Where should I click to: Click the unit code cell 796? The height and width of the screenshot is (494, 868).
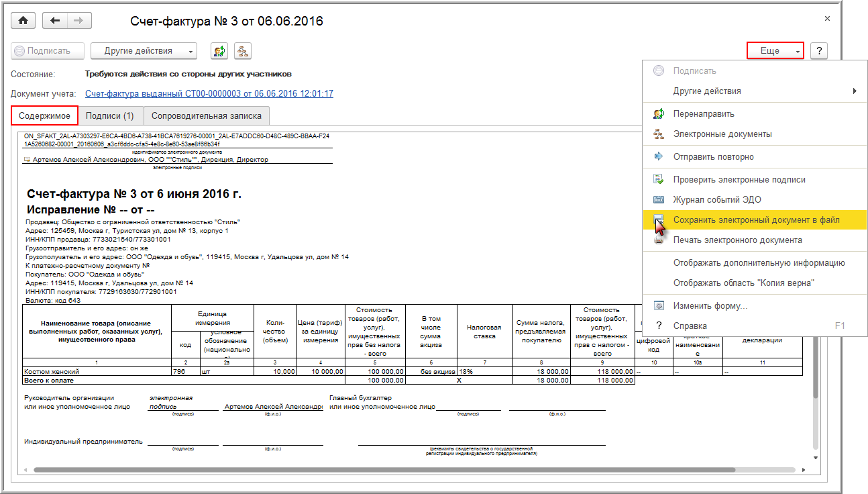tap(186, 371)
